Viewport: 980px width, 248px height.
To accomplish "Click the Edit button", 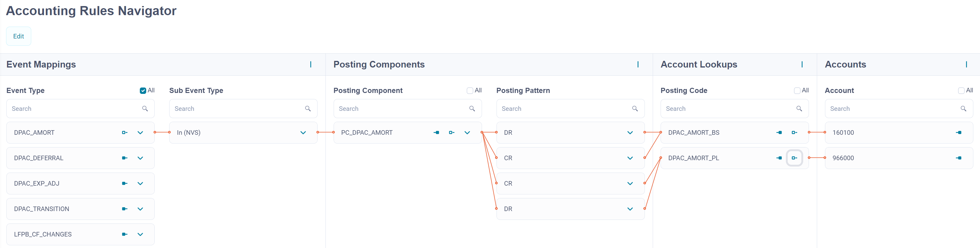I will [19, 36].
